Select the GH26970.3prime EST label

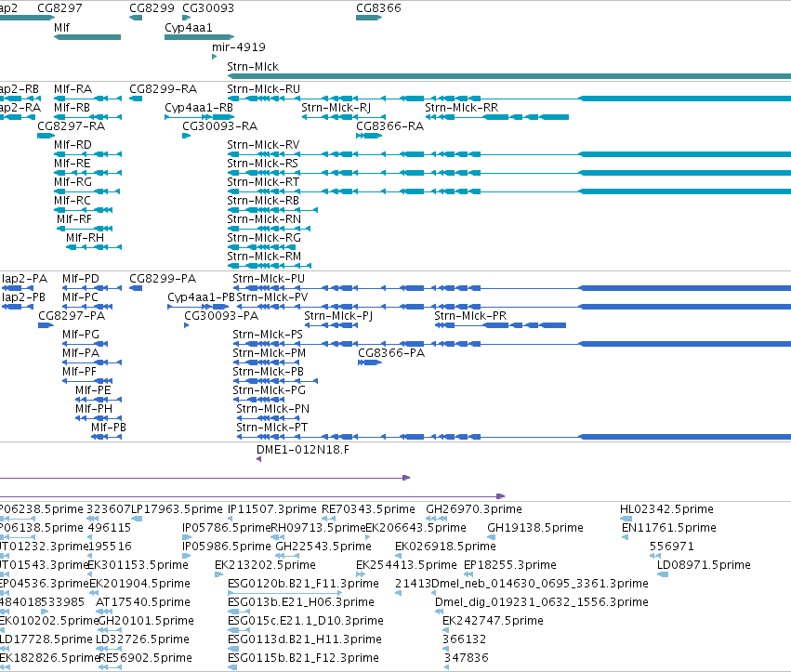(474, 509)
